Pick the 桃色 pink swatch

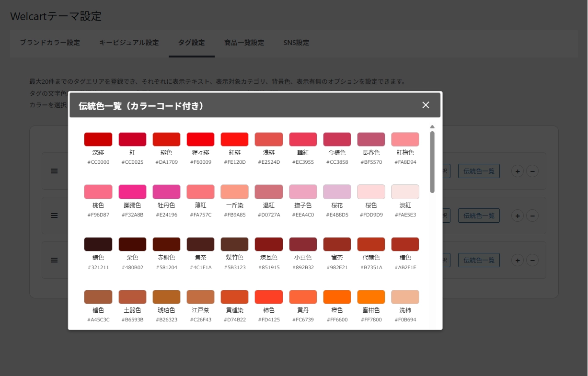point(98,191)
